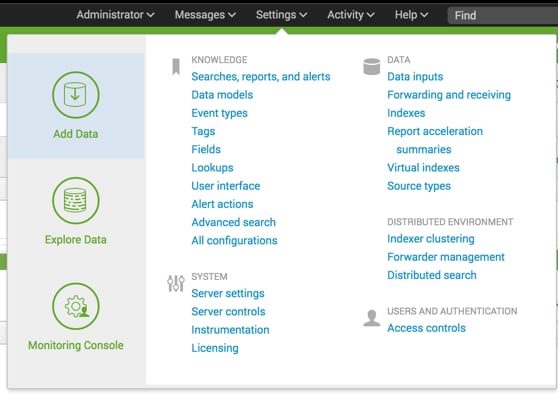Screen dimensions: 558x394
Task: Open Server settings
Action: click(228, 294)
